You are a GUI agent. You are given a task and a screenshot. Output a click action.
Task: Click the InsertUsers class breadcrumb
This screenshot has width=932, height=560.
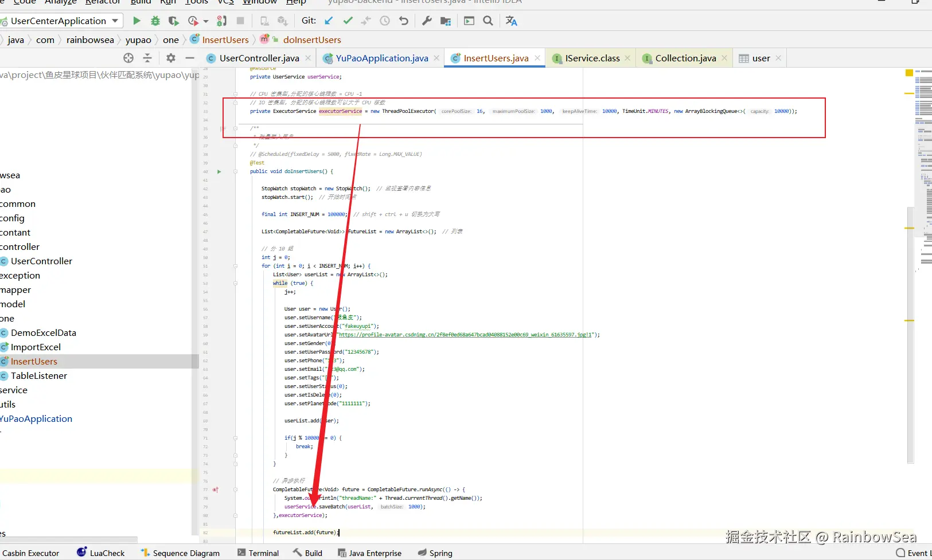pos(225,40)
